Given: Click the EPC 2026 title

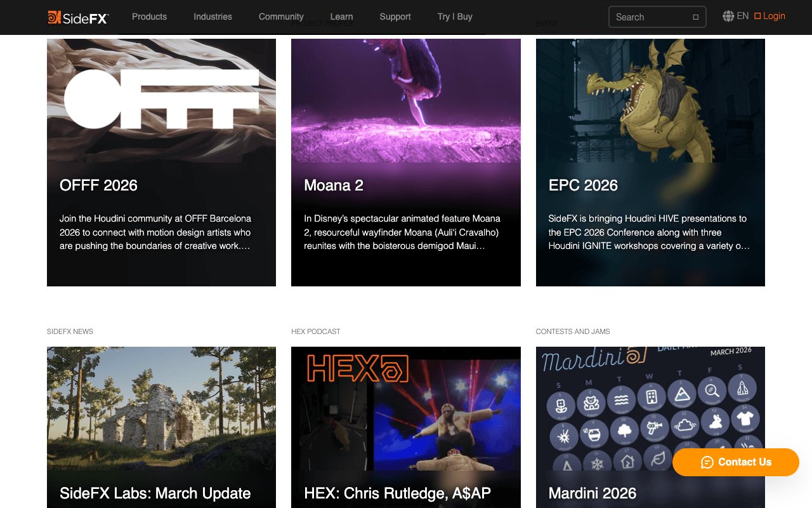Looking at the screenshot, I should (583, 185).
